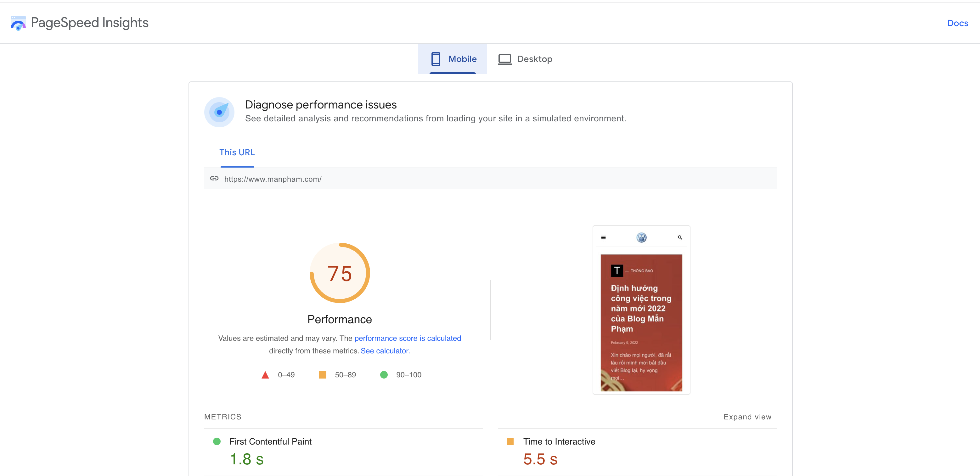
Task: Click the mobile phone icon in tab
Action: pos(436,59)
